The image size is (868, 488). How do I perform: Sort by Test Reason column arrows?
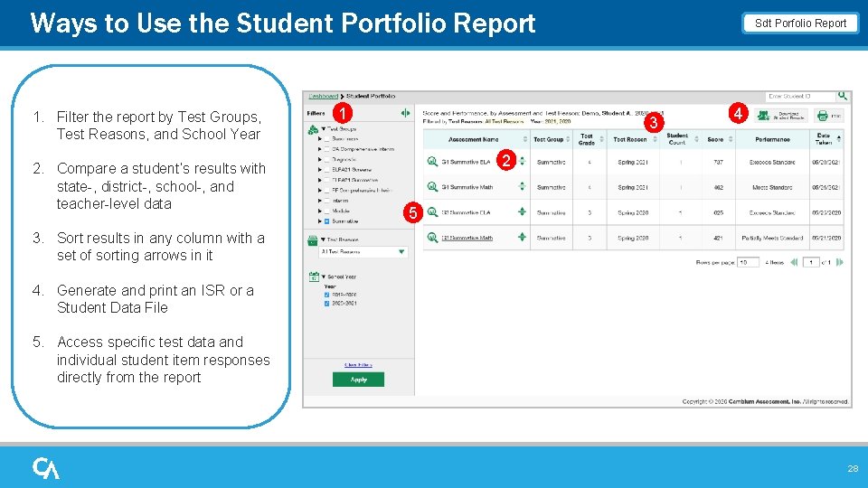click(655, 139)
